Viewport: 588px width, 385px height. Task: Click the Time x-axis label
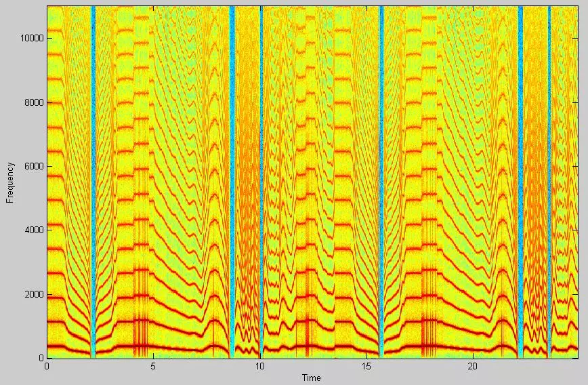(312, 378)
